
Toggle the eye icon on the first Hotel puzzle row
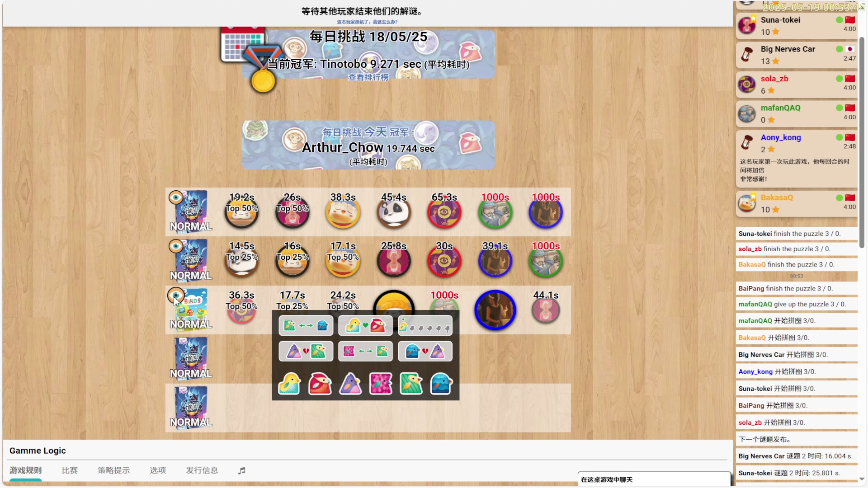176,197
